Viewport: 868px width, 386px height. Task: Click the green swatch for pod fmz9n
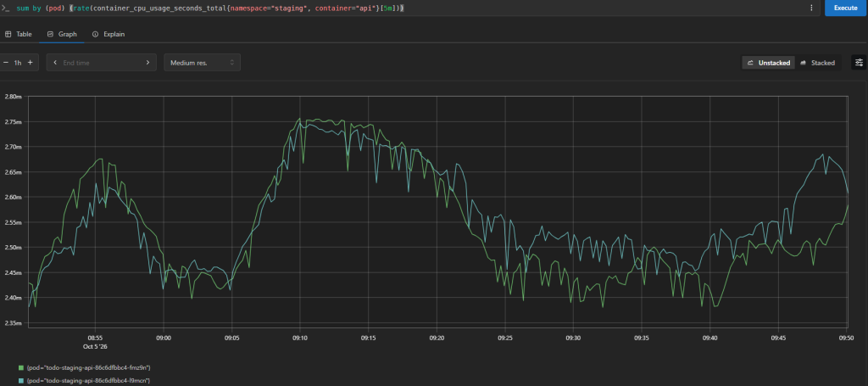21,367
